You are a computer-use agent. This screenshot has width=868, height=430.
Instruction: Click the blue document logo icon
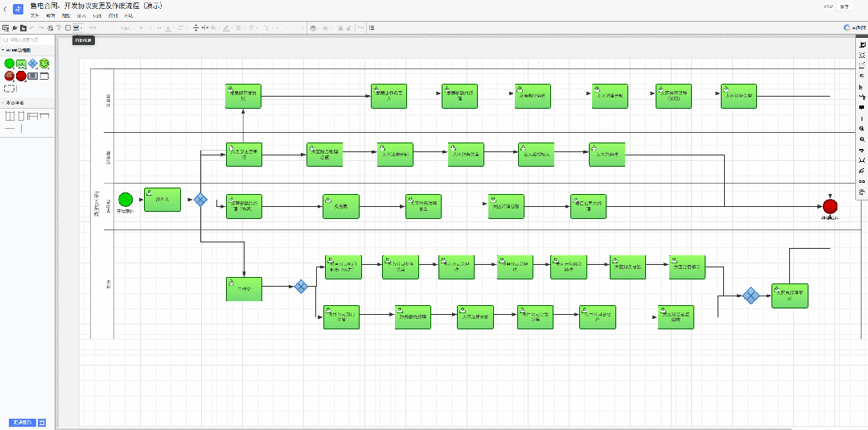18,9
